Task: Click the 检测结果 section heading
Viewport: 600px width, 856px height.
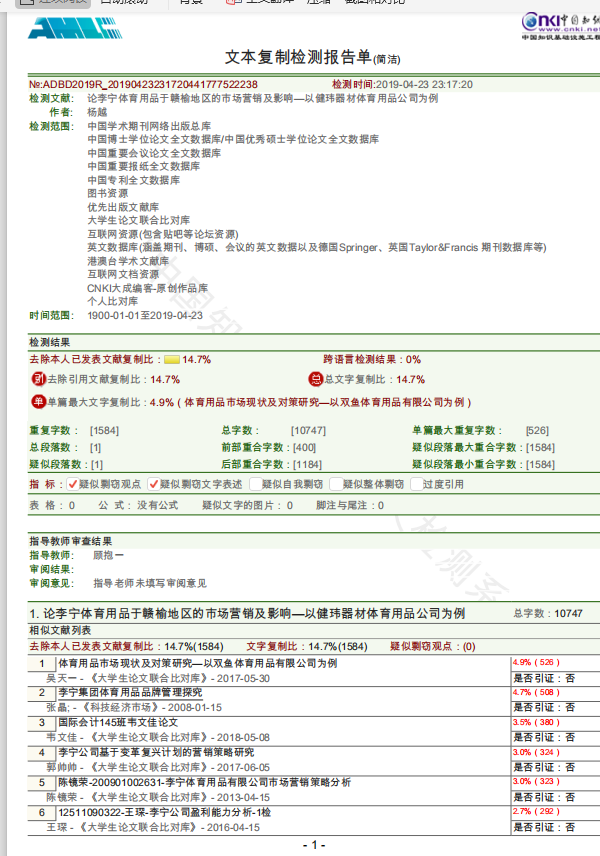Action: tap(50, 342)
